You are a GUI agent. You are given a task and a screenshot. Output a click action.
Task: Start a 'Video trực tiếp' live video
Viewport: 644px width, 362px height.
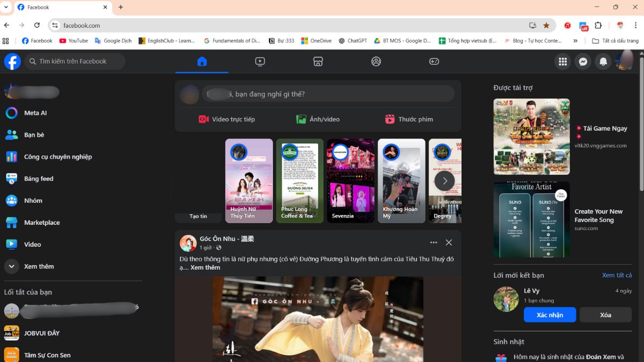click(226, 119)
